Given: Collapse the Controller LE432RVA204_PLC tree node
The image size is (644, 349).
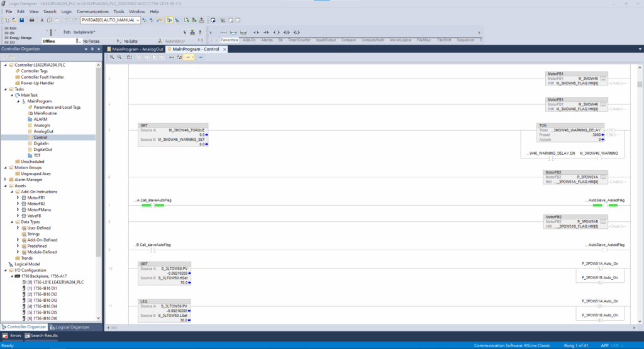Looking at the screenshot, I should point(6,65).
